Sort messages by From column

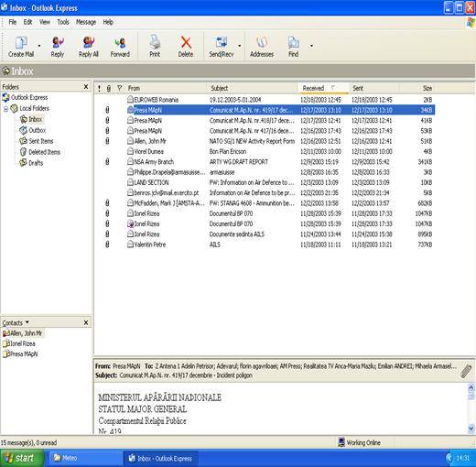pos(167,89)
